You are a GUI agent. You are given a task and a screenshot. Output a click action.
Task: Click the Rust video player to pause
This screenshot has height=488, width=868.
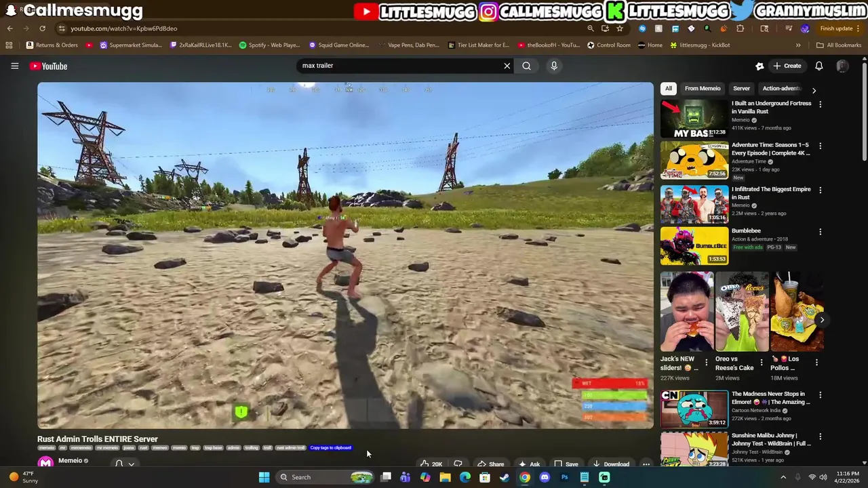click(x=345, y=256)
